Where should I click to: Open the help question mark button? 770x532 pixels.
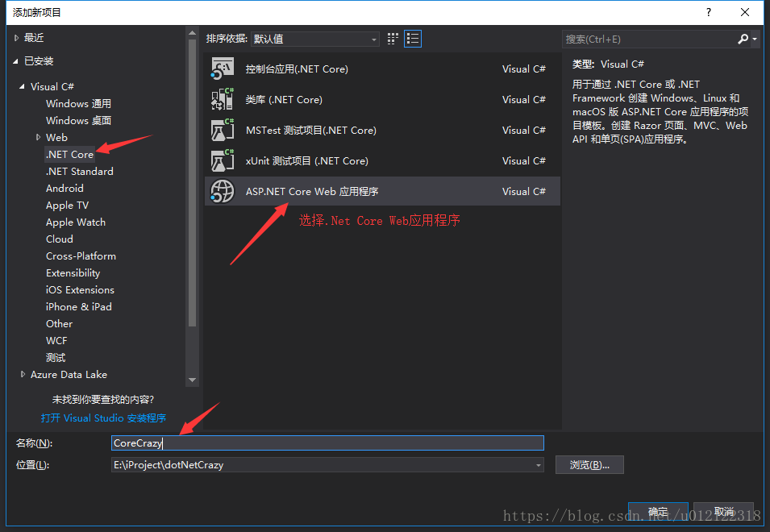[708, 12]
